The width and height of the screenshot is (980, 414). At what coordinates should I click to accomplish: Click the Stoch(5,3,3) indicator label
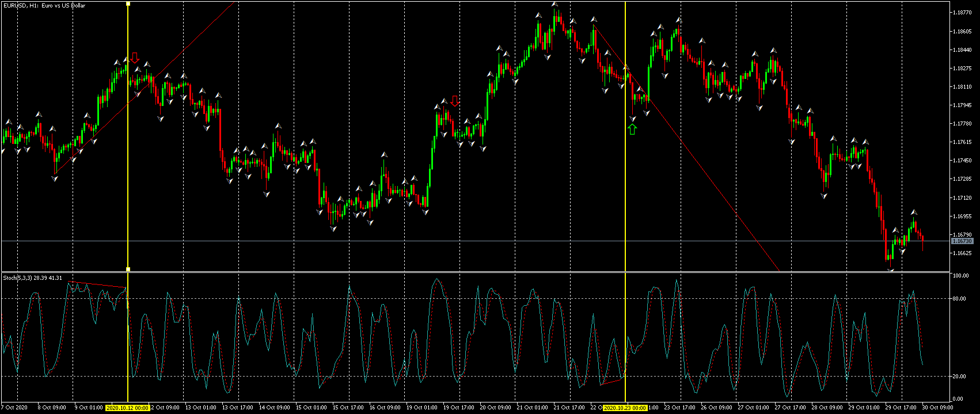pos(33,278)
